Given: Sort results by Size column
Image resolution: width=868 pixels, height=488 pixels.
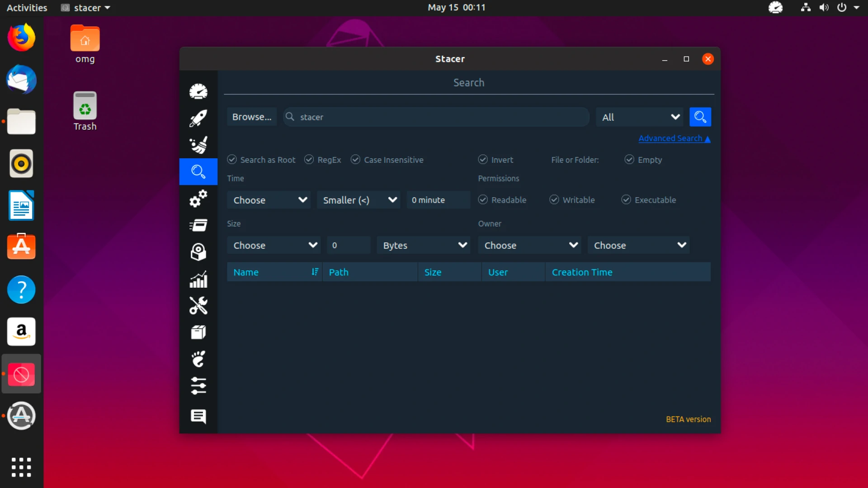Looking at the screenshot, I should click(x=450, y=272).
